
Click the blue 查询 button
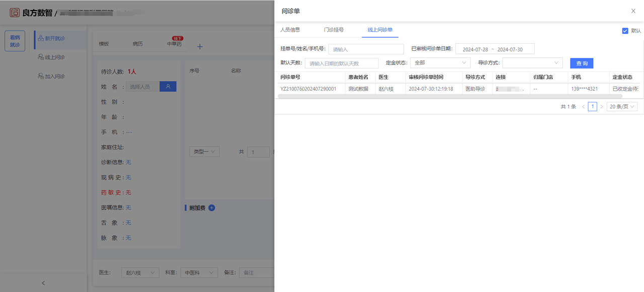click(x=582, y=63)
